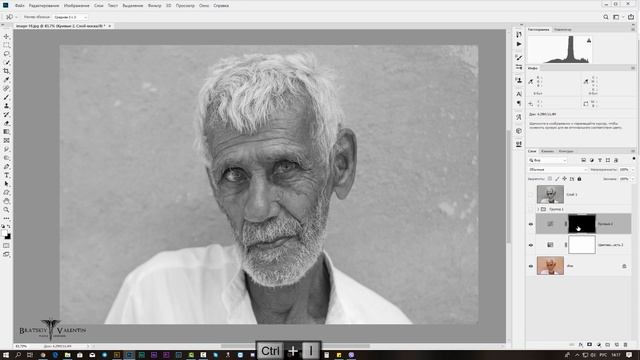Toggle lock image pixels brush icon
The width and height of the screenshot is (640, 360).
[557, 179]
